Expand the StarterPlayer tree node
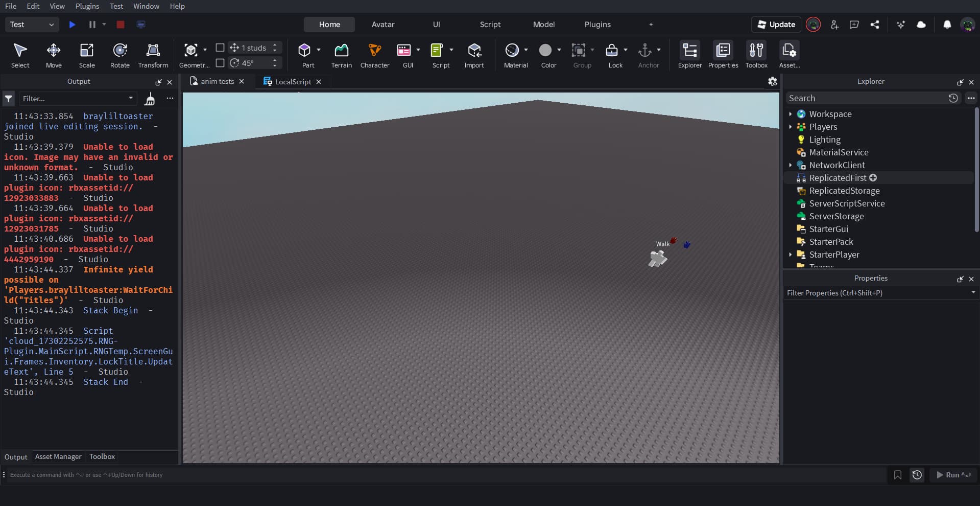The image size is (980, 506). [x=790, y=255]
